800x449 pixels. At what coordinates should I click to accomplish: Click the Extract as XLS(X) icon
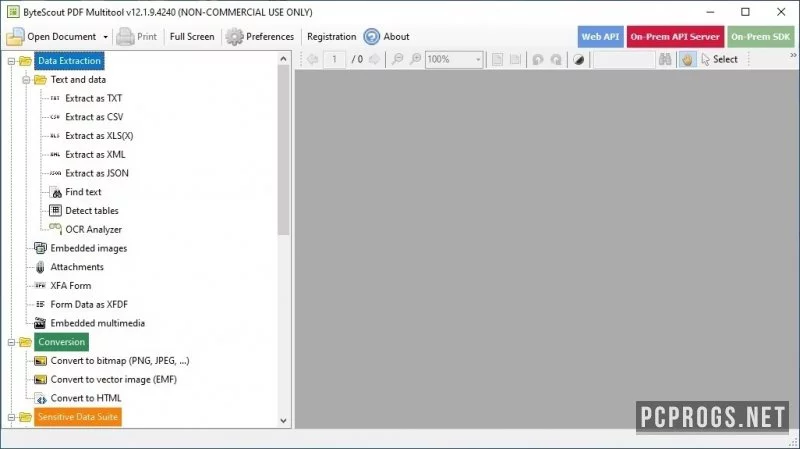click(55, 136)
